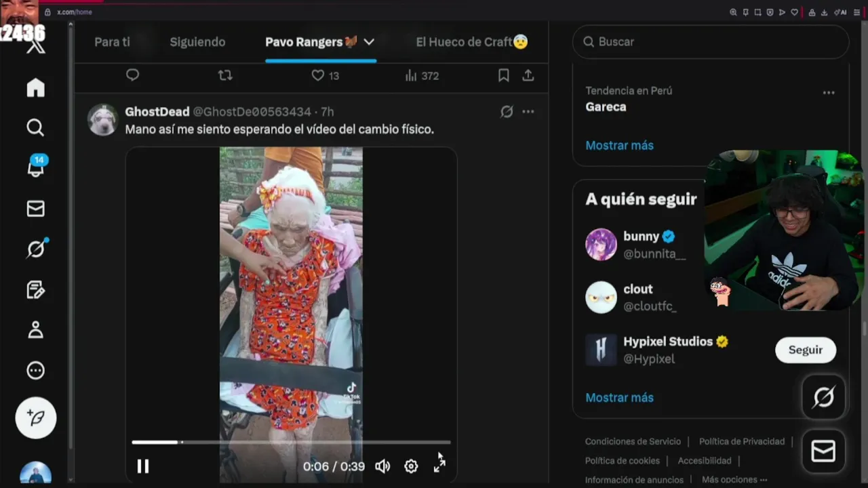Open browser zoom magnifier icon
The width and height of the screenshot is (868, 488).
tap(733, 12)
